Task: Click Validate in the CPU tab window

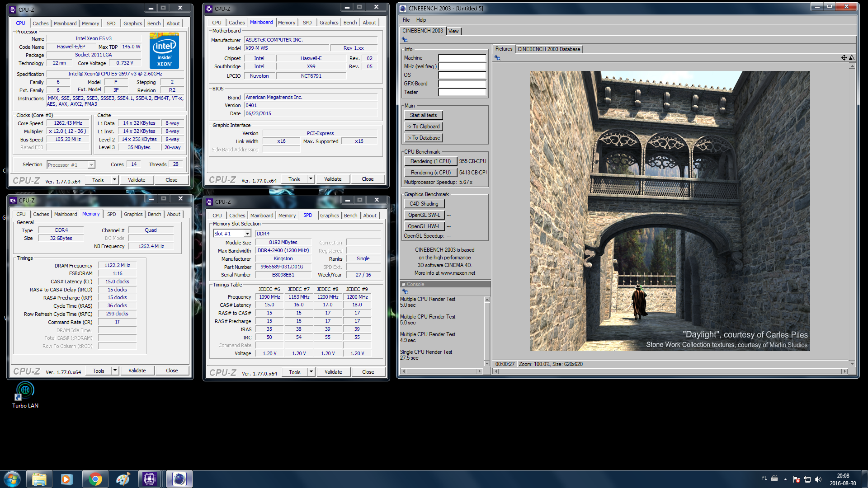Action: pos(137,180)
